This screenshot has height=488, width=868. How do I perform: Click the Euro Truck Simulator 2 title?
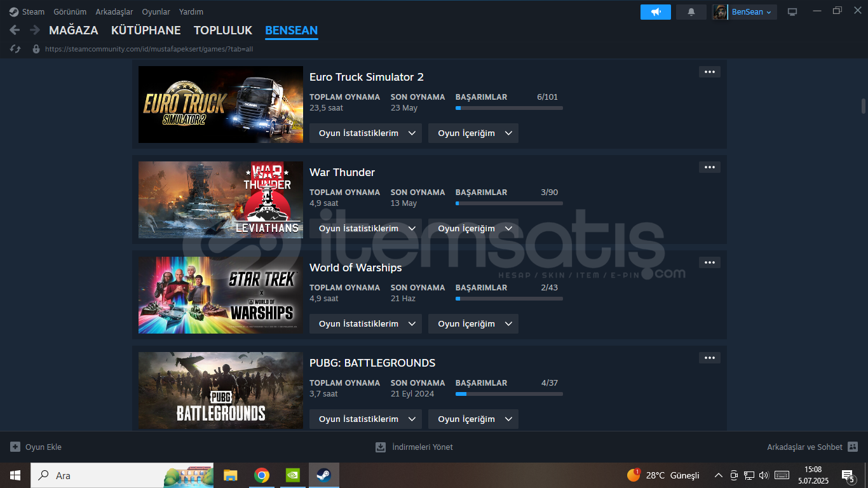point(367,77)
